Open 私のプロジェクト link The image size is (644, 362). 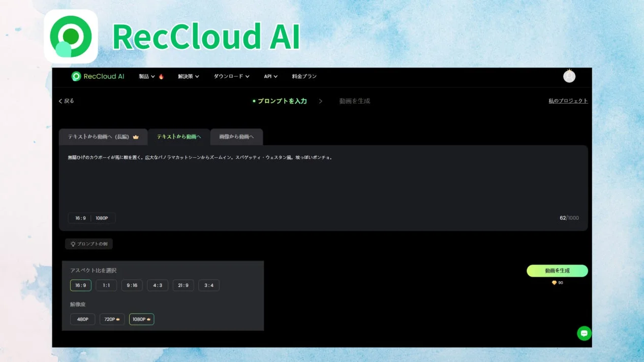coord(567,101)
